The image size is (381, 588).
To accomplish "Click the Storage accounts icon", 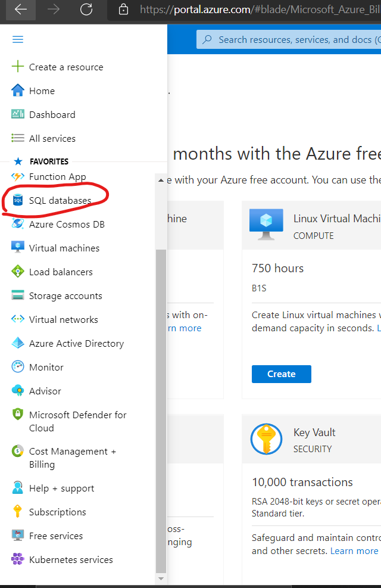I will [18, 295].
